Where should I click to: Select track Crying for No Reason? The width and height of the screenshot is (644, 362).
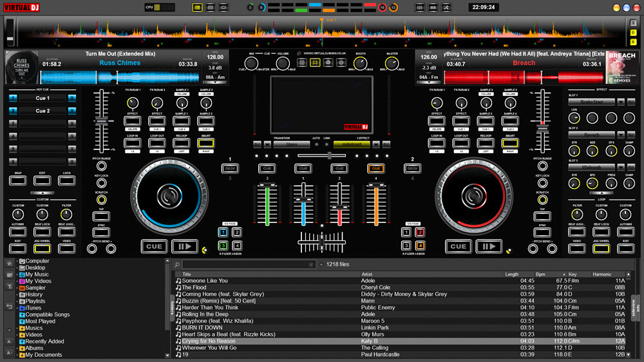tap(402, 341)
